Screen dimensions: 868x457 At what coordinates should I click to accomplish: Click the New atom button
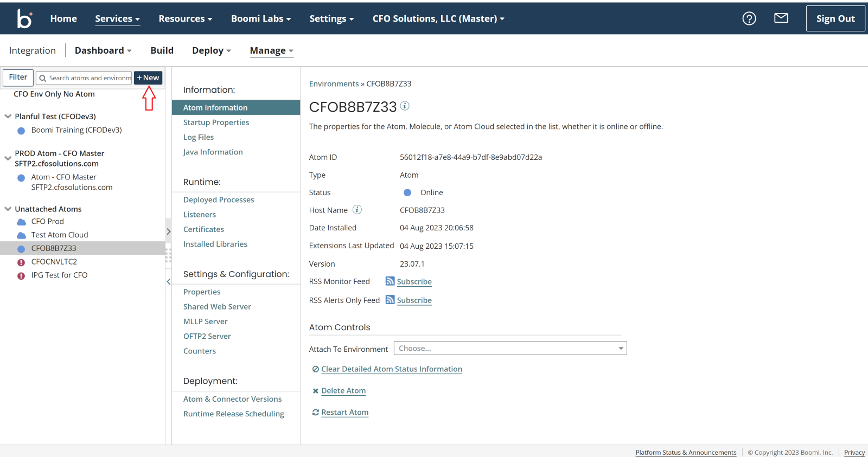click(x=148, y=78)
